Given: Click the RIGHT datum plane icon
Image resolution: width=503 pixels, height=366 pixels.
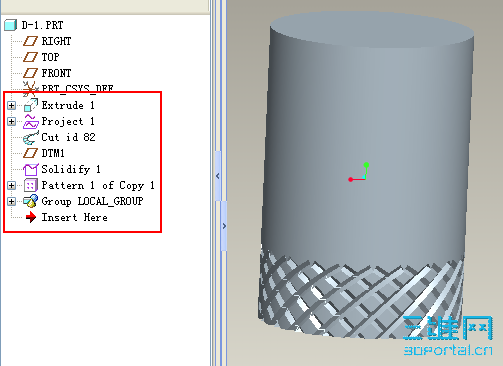Looking at the screenshot, I should [30, 41].
